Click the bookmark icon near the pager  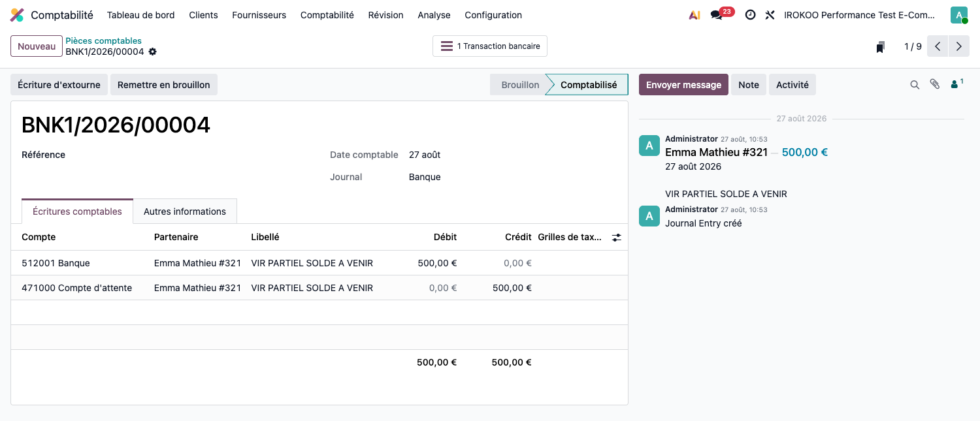881,47
